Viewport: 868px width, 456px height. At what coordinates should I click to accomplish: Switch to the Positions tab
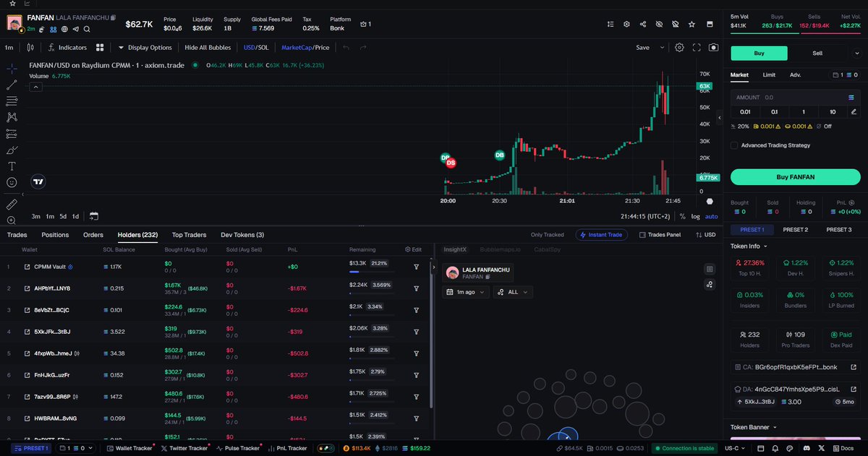(55, 235)
